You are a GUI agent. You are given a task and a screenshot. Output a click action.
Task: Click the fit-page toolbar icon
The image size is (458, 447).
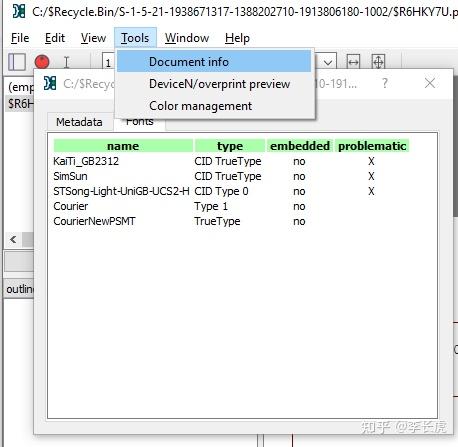378,62
